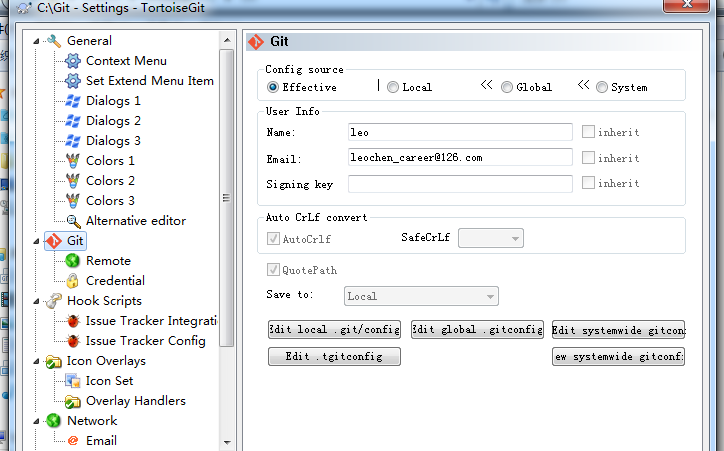Toggle the QuotePath checkbox
Image resolution: width=724 pixels, height=451 pixels.
point(273,270)
